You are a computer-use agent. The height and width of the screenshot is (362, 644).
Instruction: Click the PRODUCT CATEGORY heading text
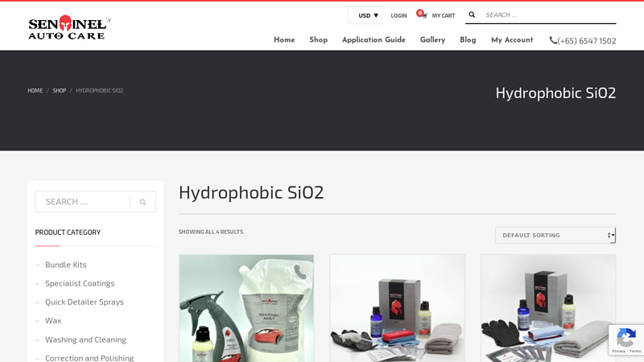point(68,232)
